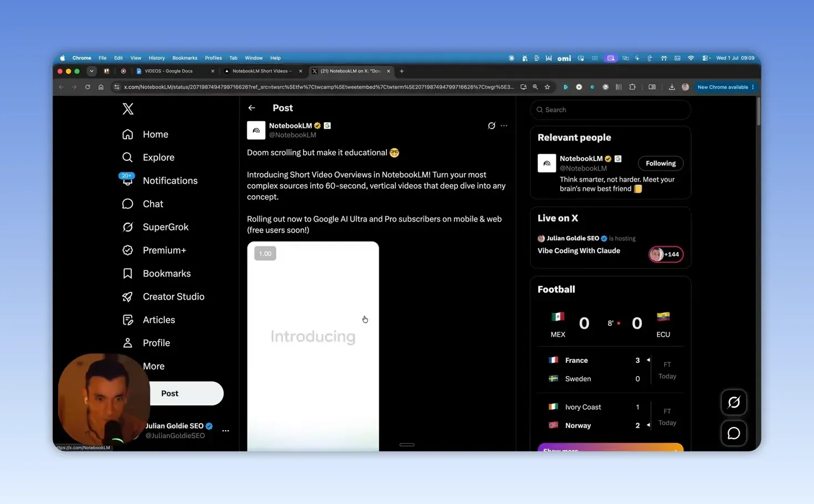Open Chrome extensions puzzle icon
Screen dimensions: 814x504
(632, 87)
